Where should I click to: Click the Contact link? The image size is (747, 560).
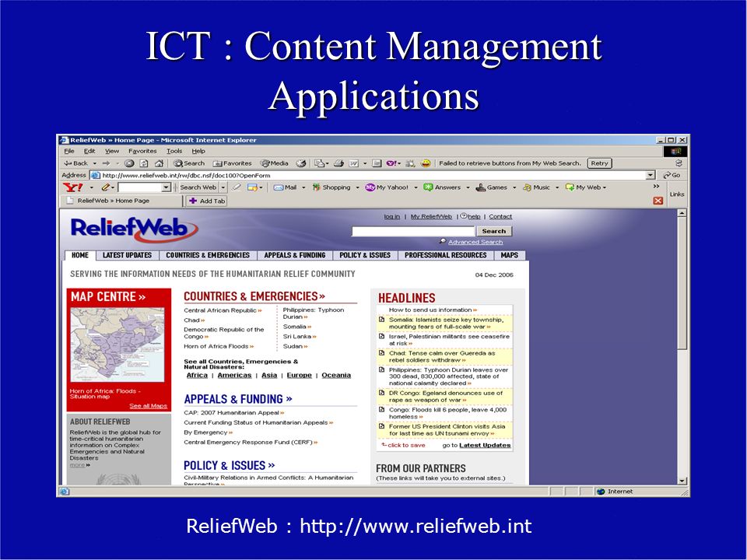500,216
